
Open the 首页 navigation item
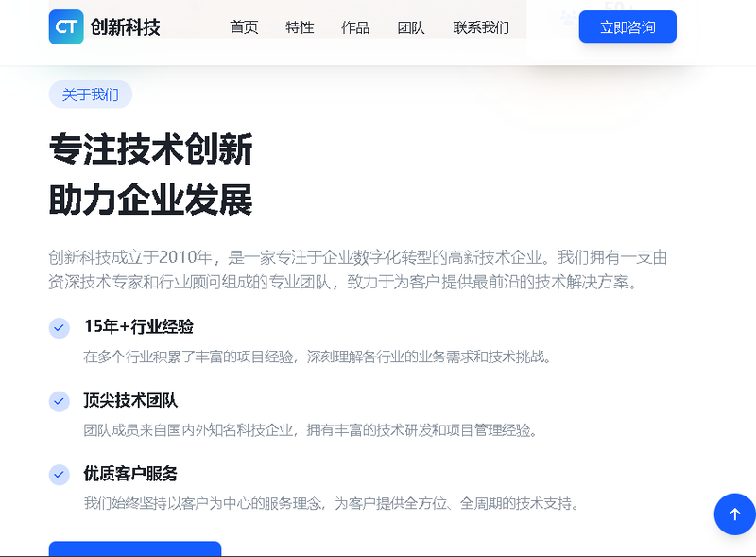click(244, 27)
